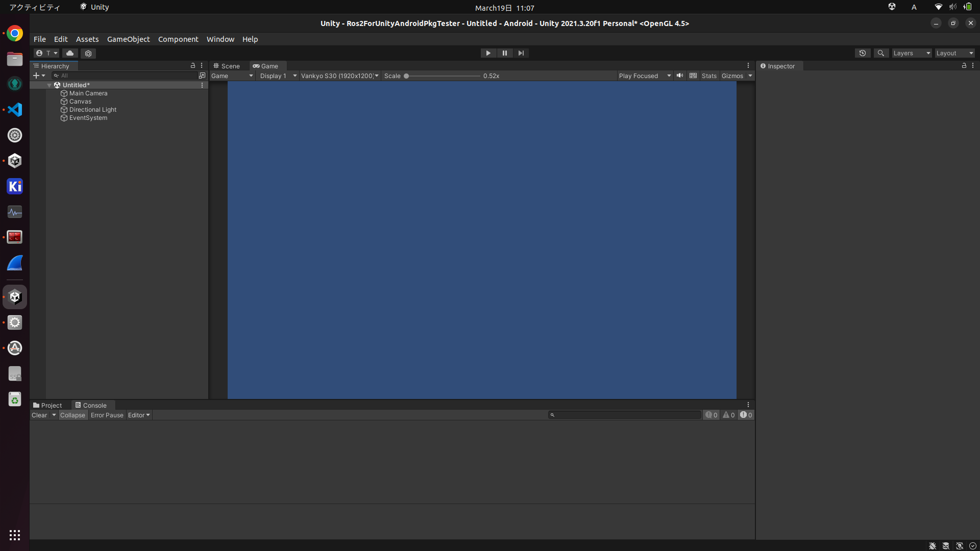Click the Hierarchy add (+) button
This screenshot has height=551, width=980.
pyautogui.click(x=36, y=76)
